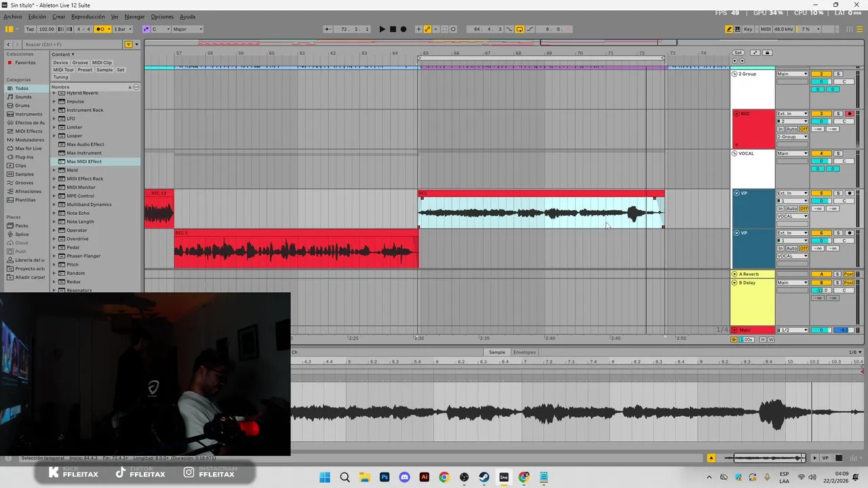Expand Limiter device entry
The image size is (868, 488).
[54, 127]
